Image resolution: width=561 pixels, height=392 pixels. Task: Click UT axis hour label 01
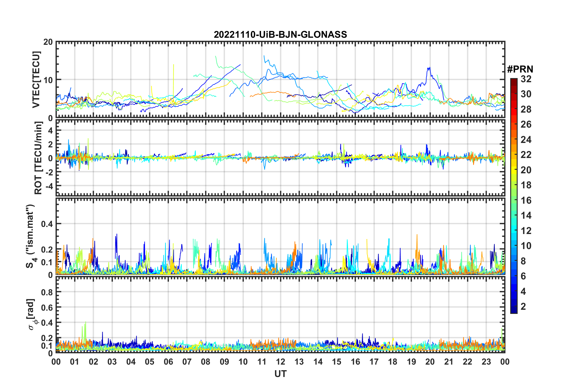(x=75, y=362)
